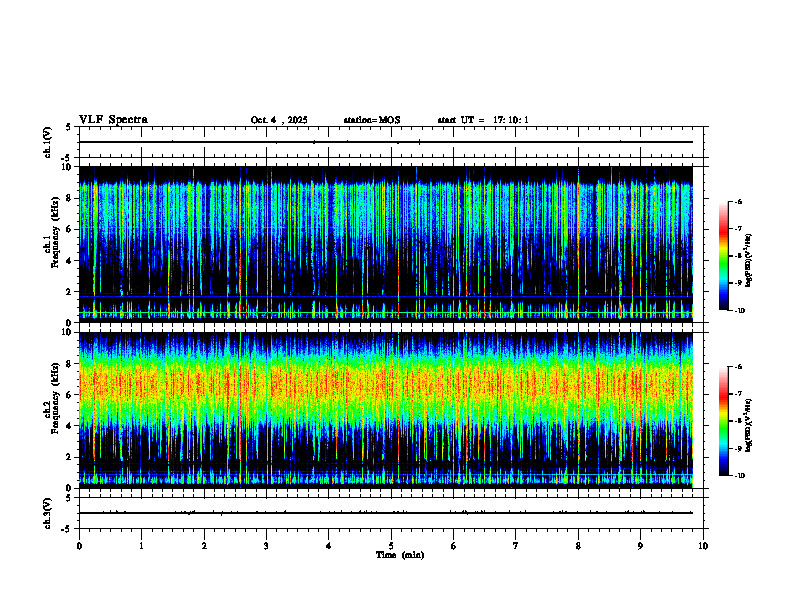Click time axis tick label "10"
This screenshot has height=612, width=792.
pyautogui.click(x=703, y=546)
